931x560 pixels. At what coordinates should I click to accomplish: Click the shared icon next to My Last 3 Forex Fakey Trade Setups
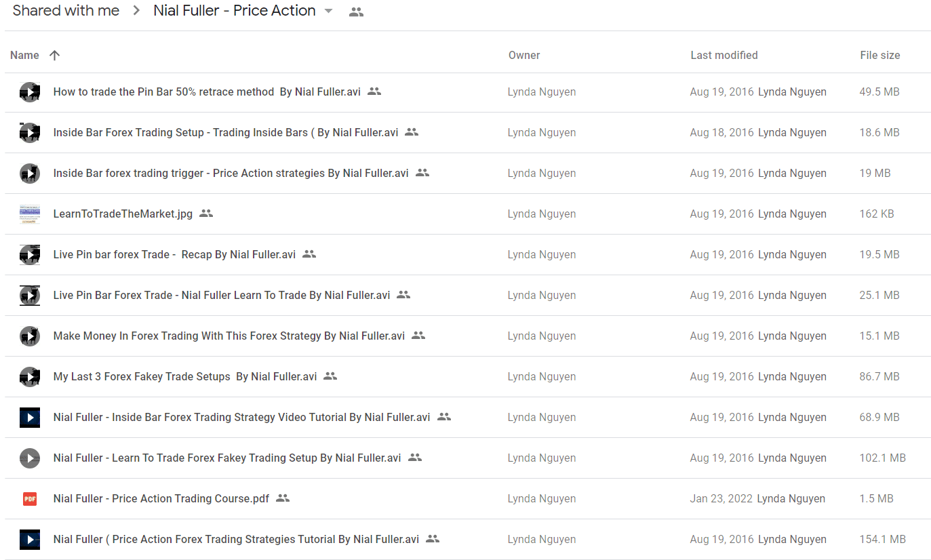point(330,376)
